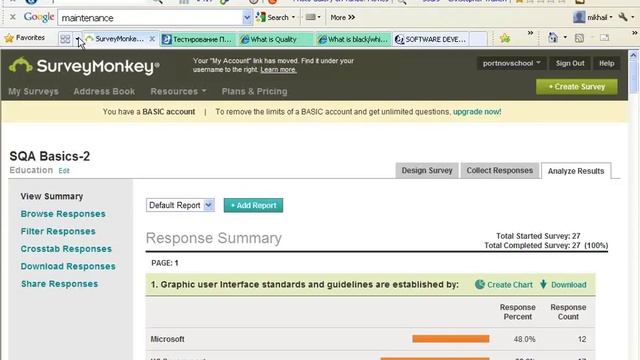
Task: Open the mikhail account dropdown
Action: click(x=593, y=17)
